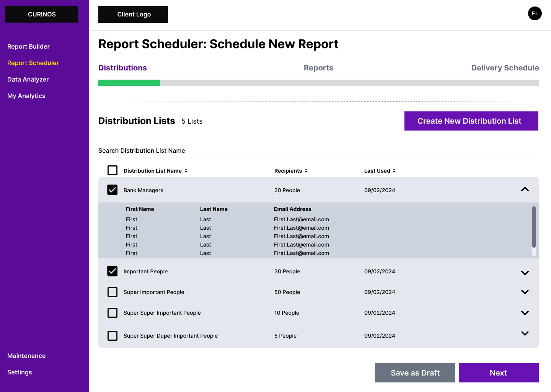Click the green progress bar segment
This screenshot has width=551, height=392.
[x=129, y=83]
